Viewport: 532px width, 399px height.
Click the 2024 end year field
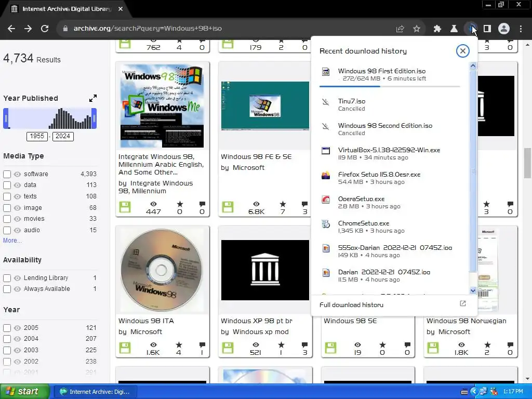point(63,137)
